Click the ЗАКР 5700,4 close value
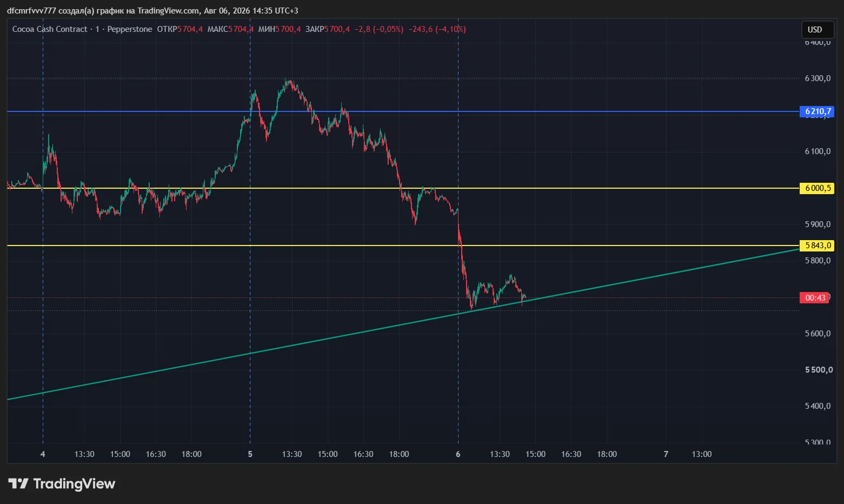Image resolution: width=844 pixels, height=504 pixels. click(328, 29)
